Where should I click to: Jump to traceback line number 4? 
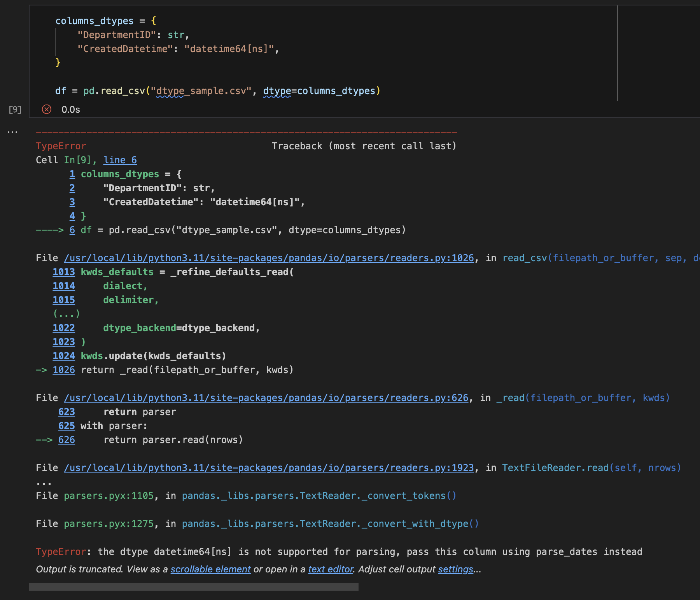click(x=72, y=216)
